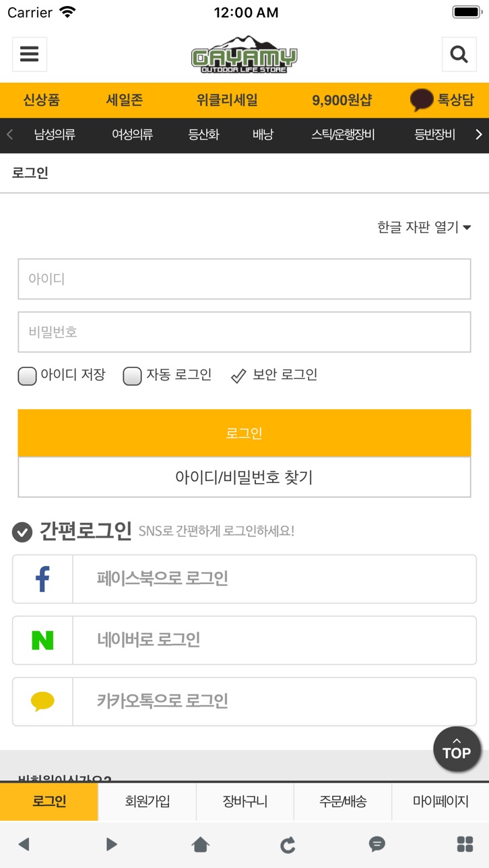Switch to the 장바구니 bottom tab

[245, 801]
